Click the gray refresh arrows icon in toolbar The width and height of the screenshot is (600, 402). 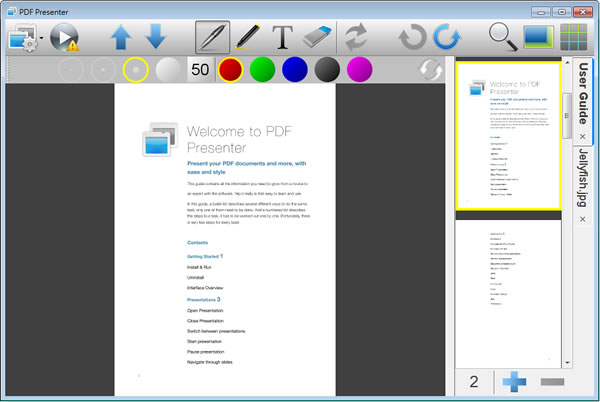pyautogui.click(x=356, y=37)
